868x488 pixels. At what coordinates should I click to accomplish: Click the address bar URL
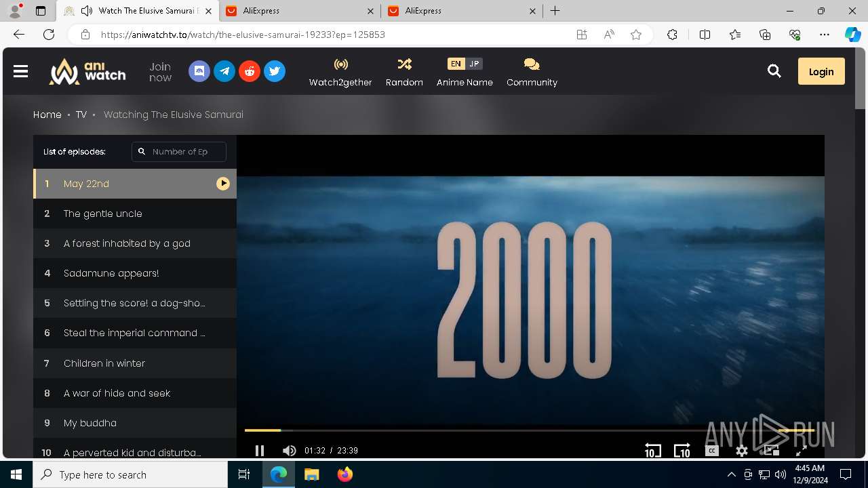tap(243, 35)
